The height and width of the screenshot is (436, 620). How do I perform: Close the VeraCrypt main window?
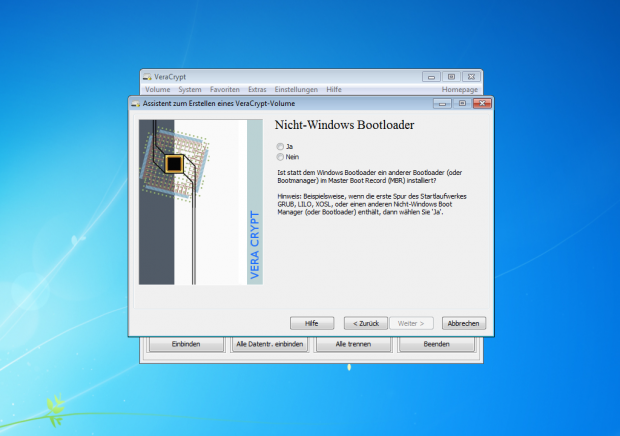pos(471,77)
